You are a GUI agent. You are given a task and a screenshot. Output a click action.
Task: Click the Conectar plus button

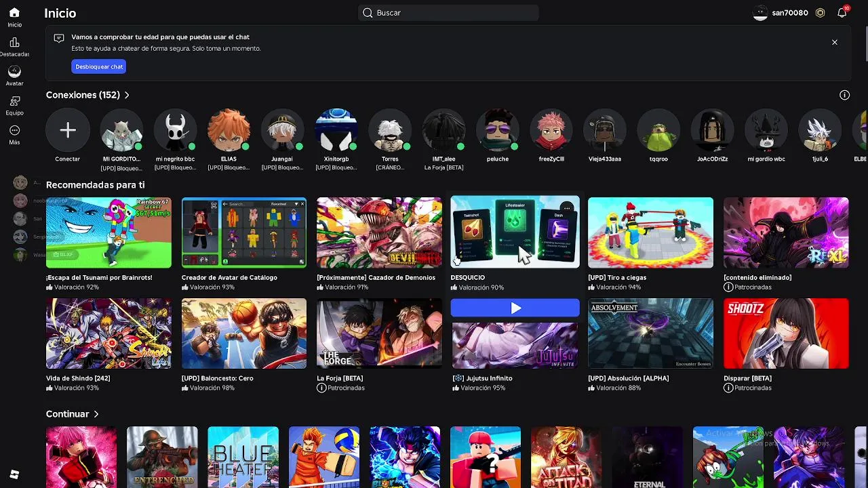(68, 130)
